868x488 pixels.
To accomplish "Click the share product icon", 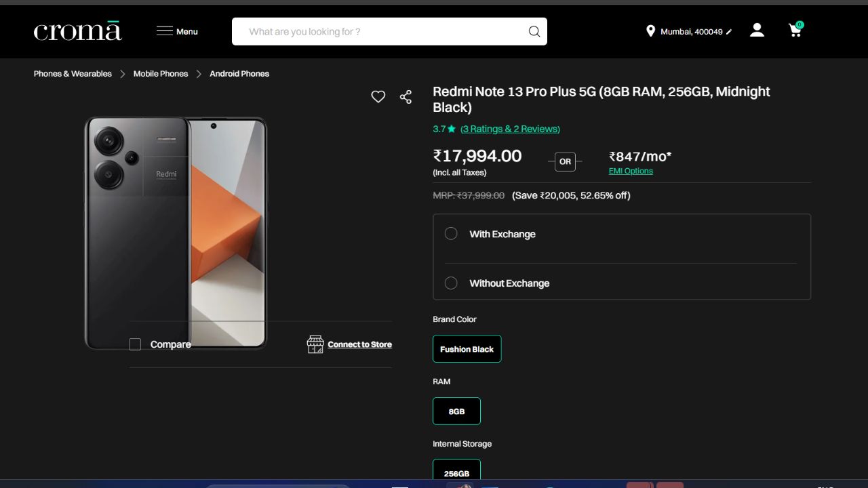I will [x=406, y=97].
